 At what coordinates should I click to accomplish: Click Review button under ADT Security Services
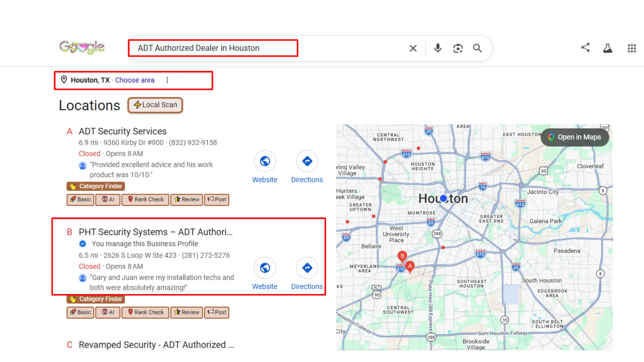point(186,199)
